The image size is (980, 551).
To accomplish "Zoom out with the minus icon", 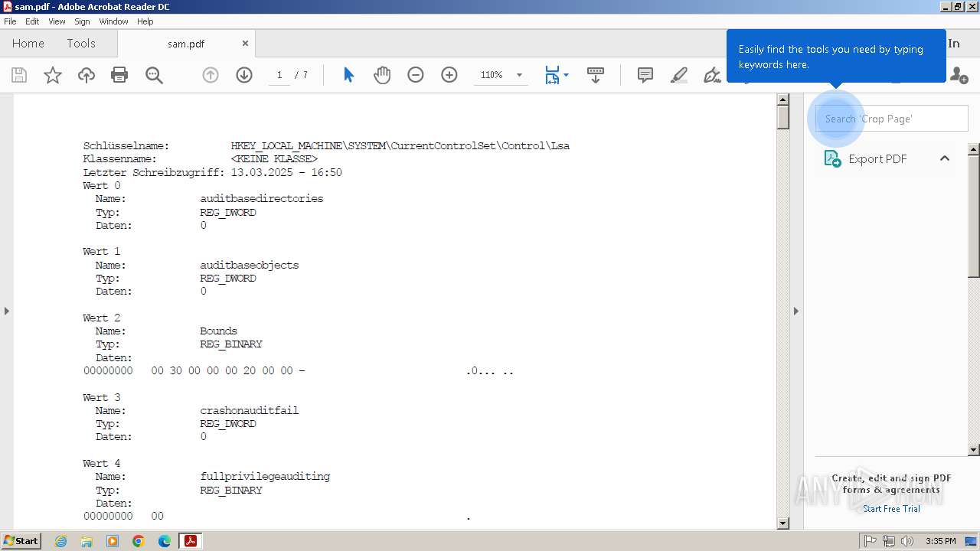I will [416, 75].
